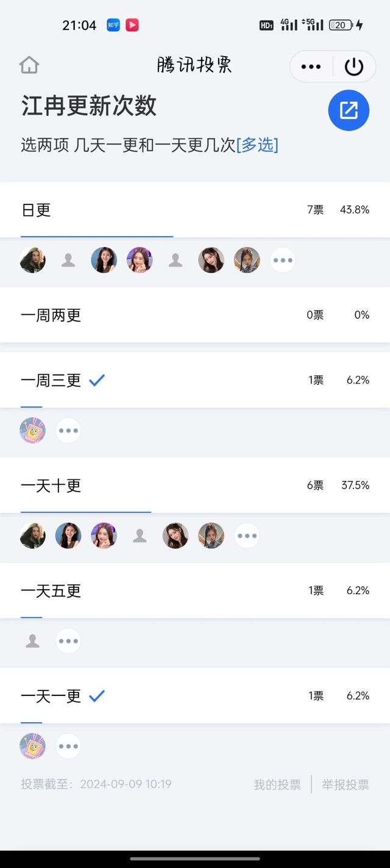
Task: Toggle the 一天一更 vote option
Action: coord(195,696)
